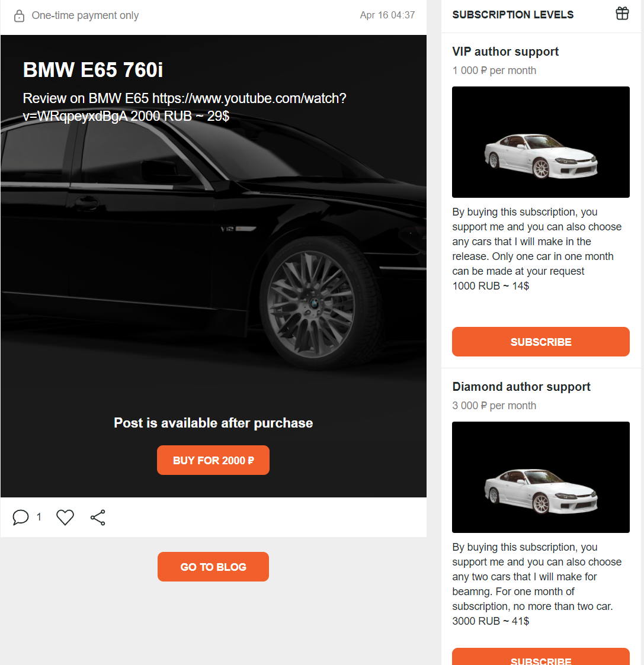
Task: Click the Subscription Levels header
Action: click(x=512, y=15)
